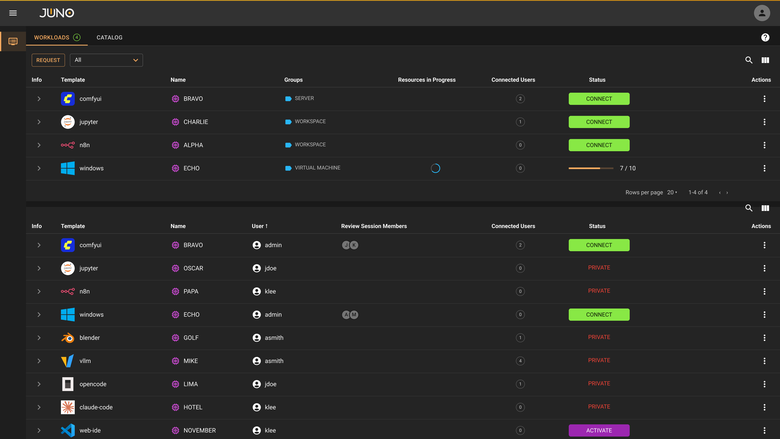Open actions menu for the HOTEL row
The width and height of the screenshot is (780, 439).
765,407
